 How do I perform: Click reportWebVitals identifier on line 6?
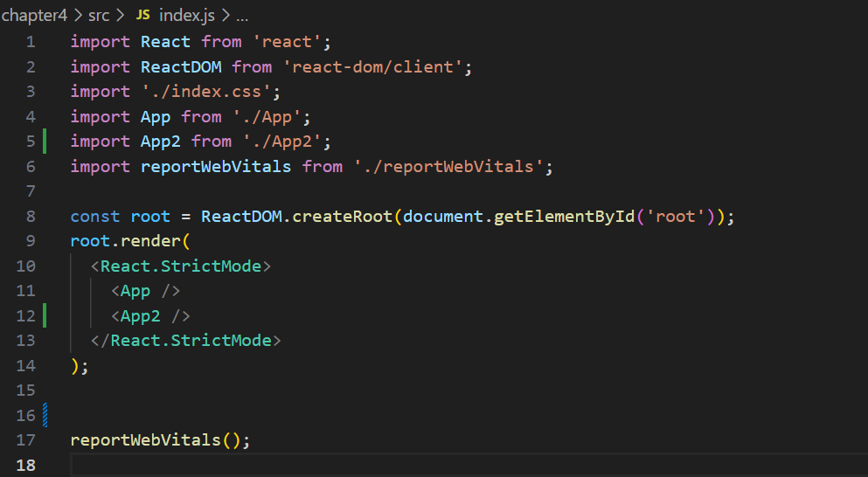216,167
